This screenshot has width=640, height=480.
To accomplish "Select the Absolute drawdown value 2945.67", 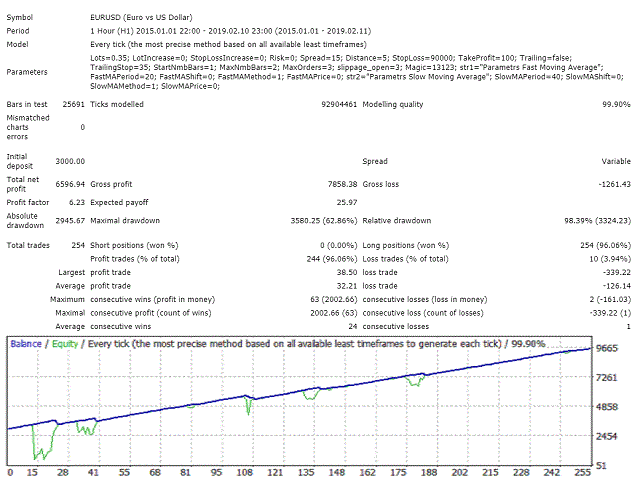I will (x=70, y=221).
